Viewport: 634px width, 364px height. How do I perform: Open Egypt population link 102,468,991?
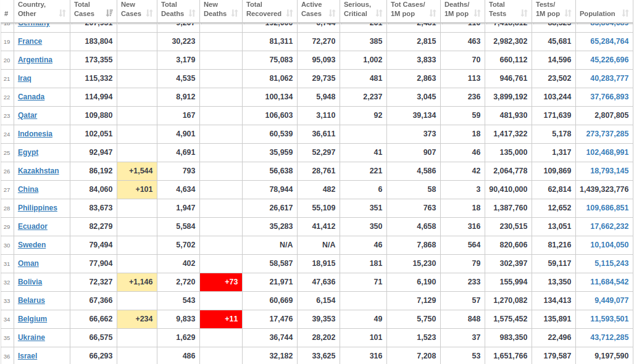point(607,152)
